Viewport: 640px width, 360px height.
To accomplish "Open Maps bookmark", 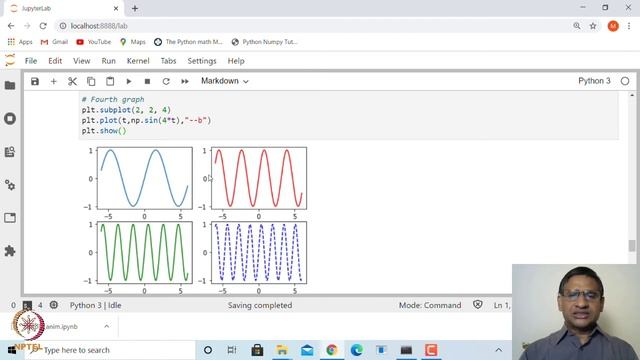I will click(133, 42).
